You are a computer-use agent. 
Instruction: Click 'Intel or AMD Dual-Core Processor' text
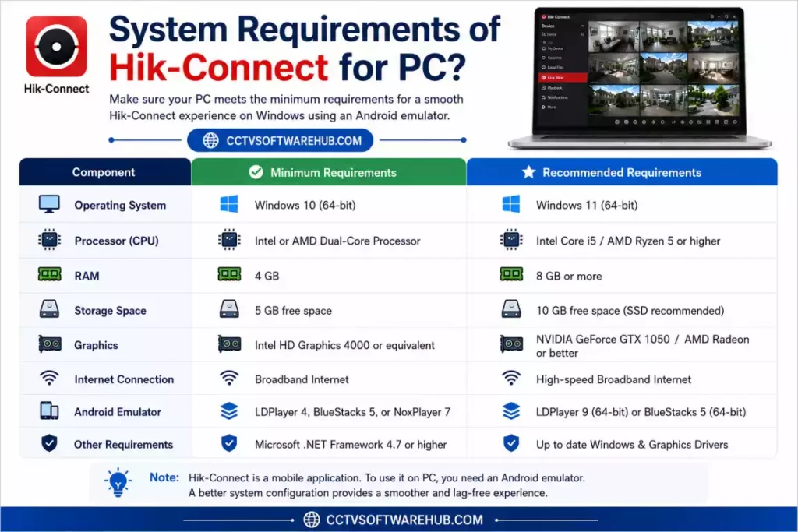[x=337, y=241]
